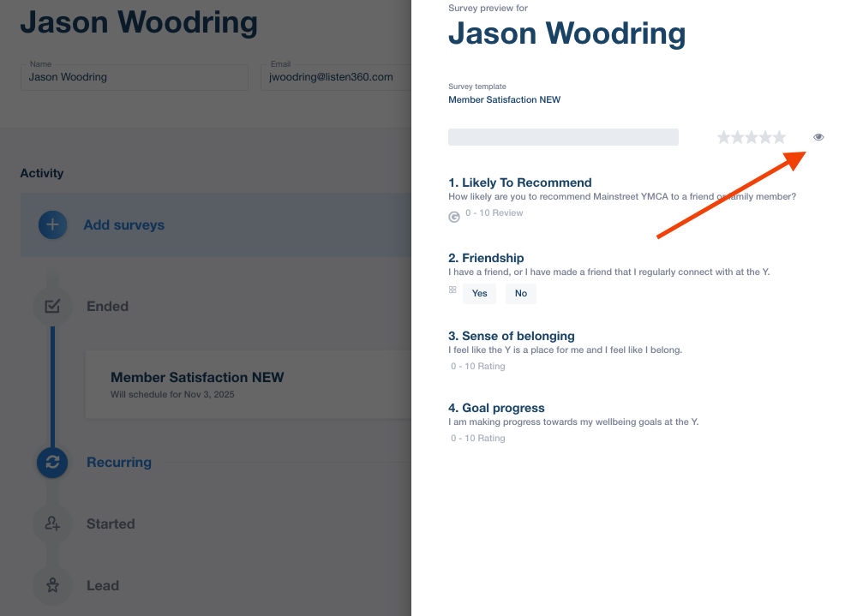Open the Member Satisfaction NEW survey card
Viewport: 851px width, 616px height.
[x=249, y=384]
